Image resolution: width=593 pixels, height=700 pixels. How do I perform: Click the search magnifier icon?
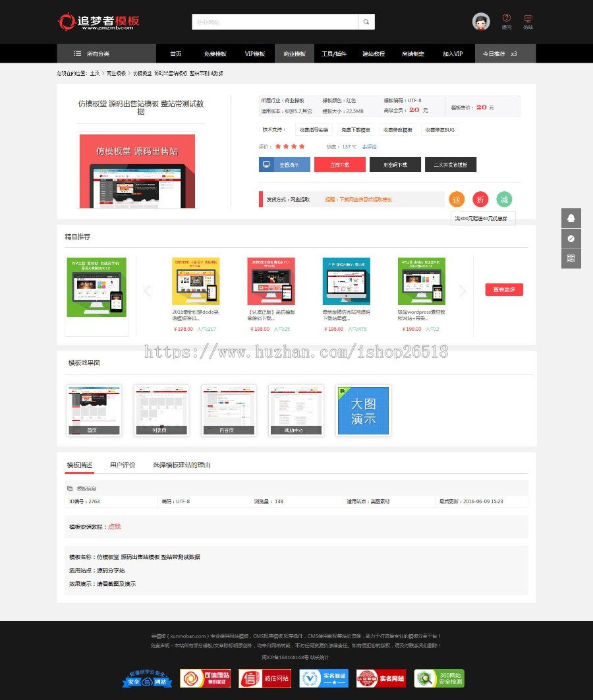(x=366, y=22)
